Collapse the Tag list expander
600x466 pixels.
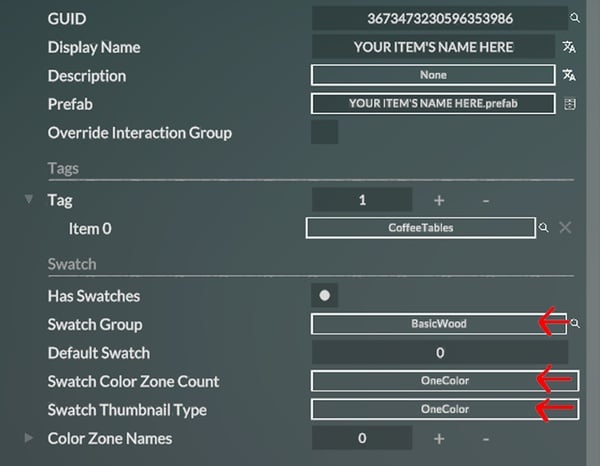pos(28,199)
